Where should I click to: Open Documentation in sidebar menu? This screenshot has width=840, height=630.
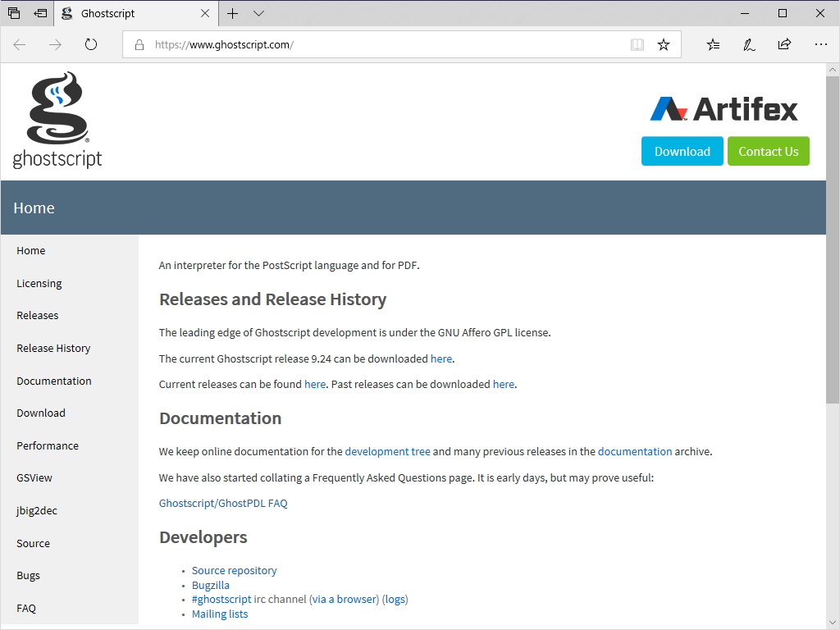tap(54, 381)
